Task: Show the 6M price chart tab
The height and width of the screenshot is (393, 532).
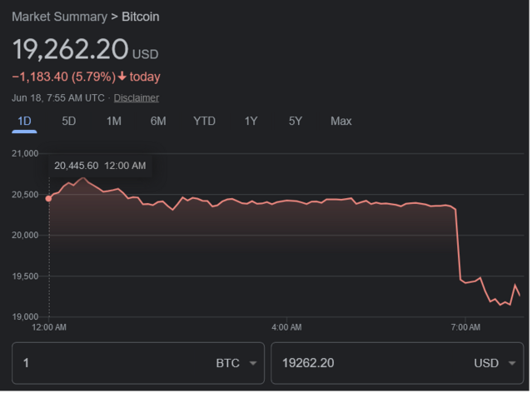Action: click(x=158, y=122)
